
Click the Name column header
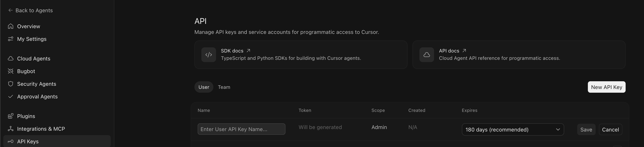(x=204, y=110)
